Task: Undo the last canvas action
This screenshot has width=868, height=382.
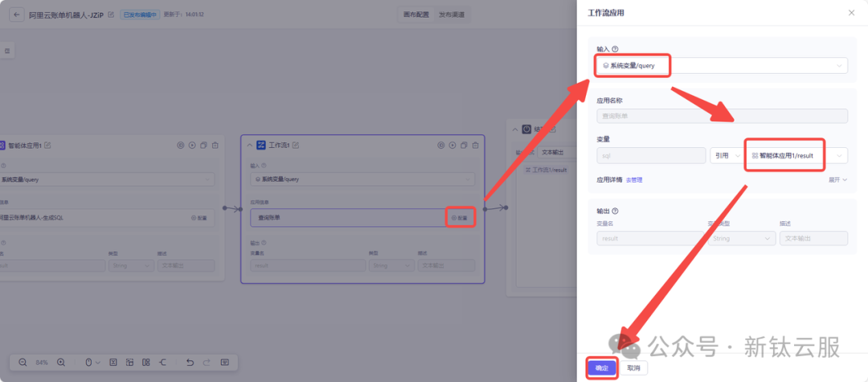Action: (190, 362)
